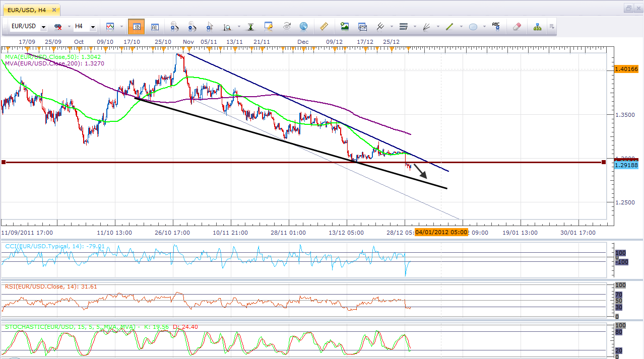The image size is (644, 359).
Task: Select the green line drawing tool
Action: point(449,26)
